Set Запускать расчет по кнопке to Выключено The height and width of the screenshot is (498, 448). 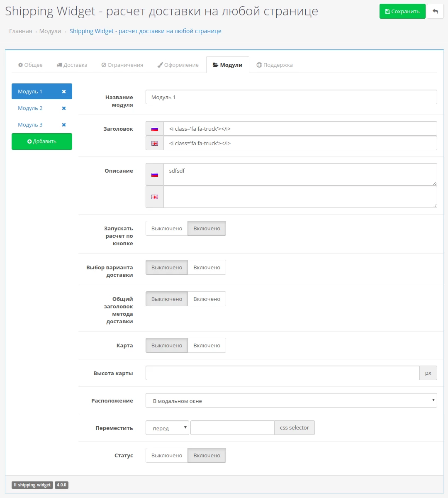[x=167, y=228]
